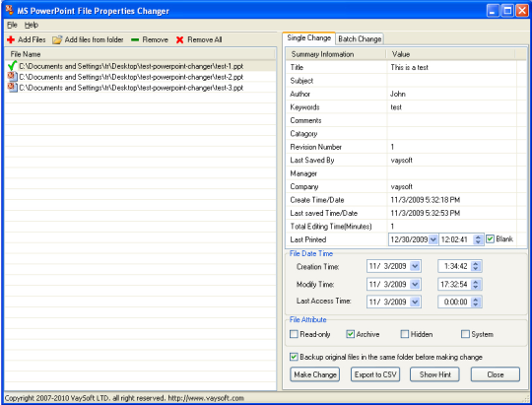This screenshot has width=532, height=405.
Task: Click the copyright text in status bar
Action: [x=124, y=398]
